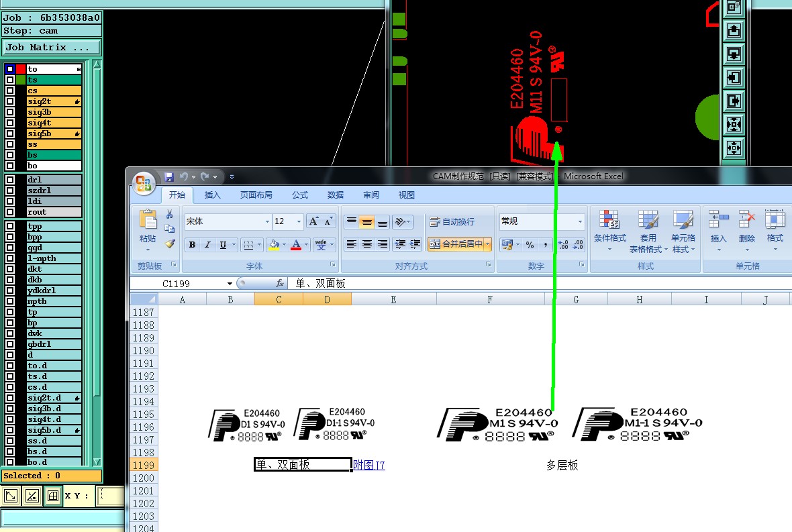Viewport: 792px width, 532px height.
Task: Click 自动换行 wrap text button
Action: (452, 221)
